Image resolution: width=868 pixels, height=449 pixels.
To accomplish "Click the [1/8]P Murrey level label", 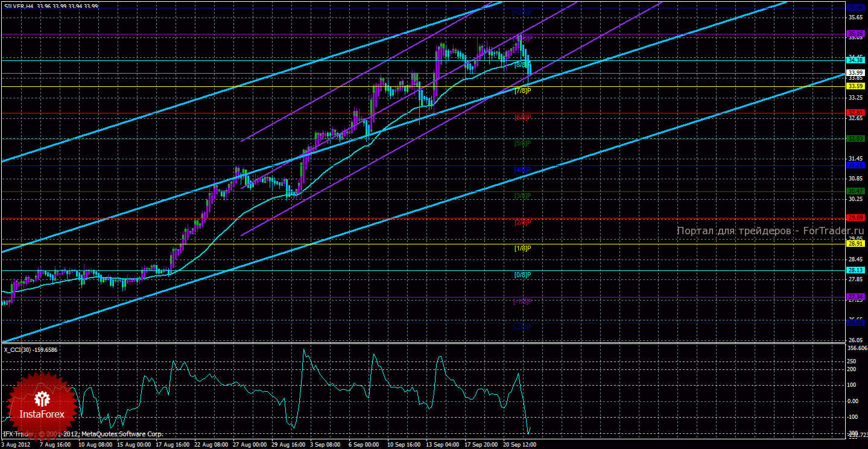I will 522,248.
